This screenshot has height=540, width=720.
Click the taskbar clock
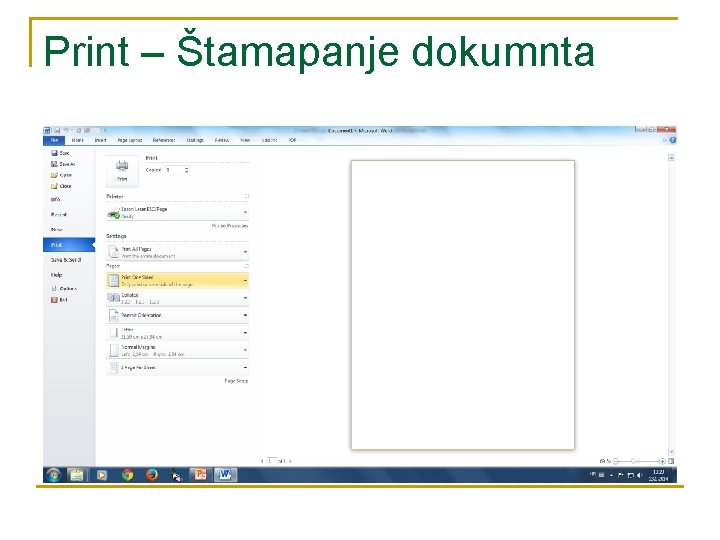pyautogui.click(x=658, y=475)
